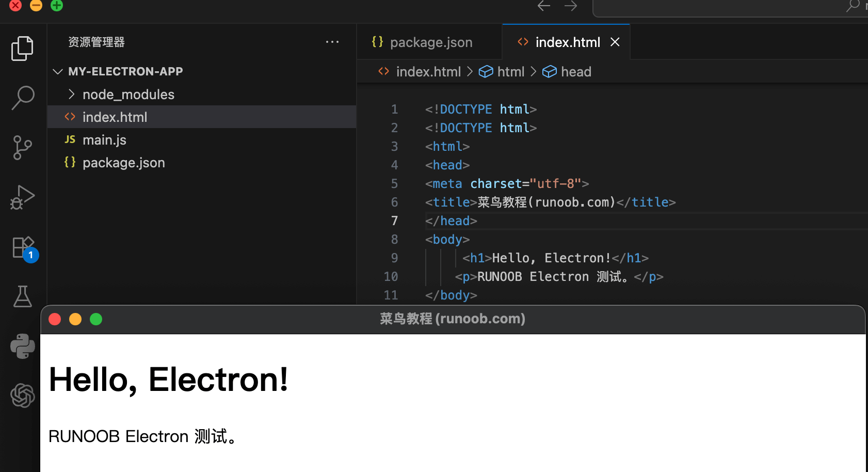Image resolution: width=868 pixels, height=472 pixels.
Task: Open the Source Control view
Action: (22, 148)
